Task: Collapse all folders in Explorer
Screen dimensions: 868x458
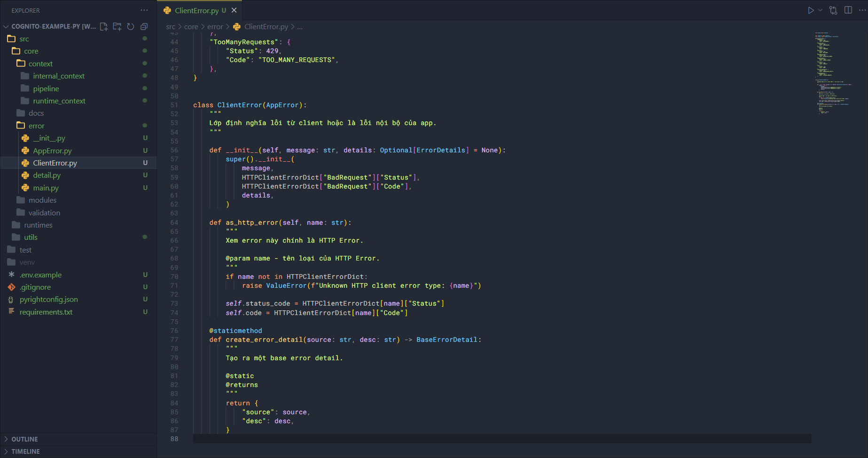Action: pos(144,27)
